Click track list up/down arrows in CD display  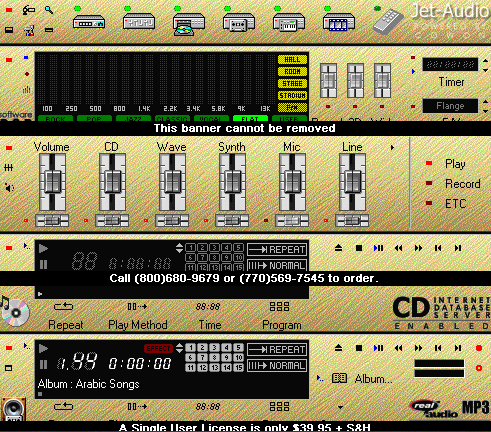coord(179,248)
